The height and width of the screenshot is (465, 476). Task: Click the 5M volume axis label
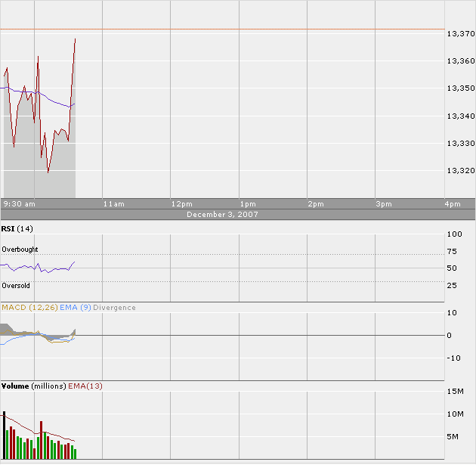pyautogui.click(x=453, y=437)
